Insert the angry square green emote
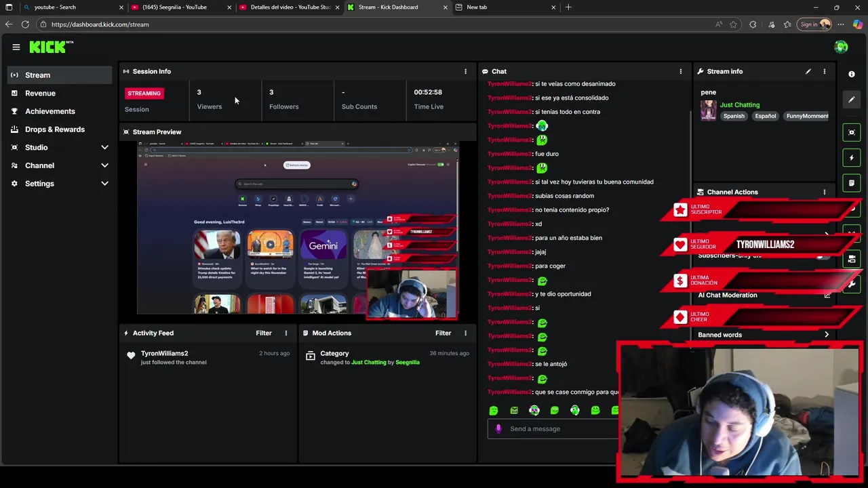Image resolution: width=868 pixels, height=488 pixels. [x=514, y=410]
